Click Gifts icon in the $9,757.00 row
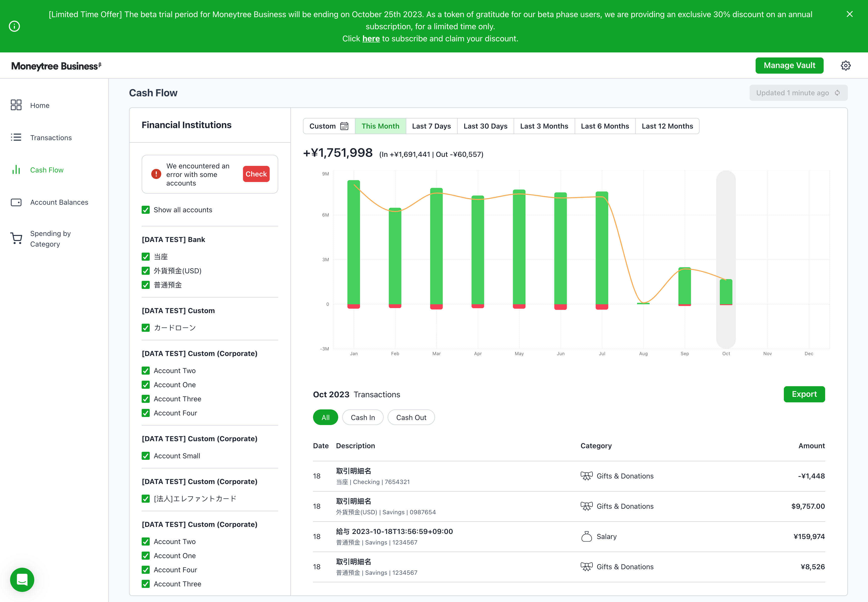Screen dimensions: 868x602 point(586,506)
